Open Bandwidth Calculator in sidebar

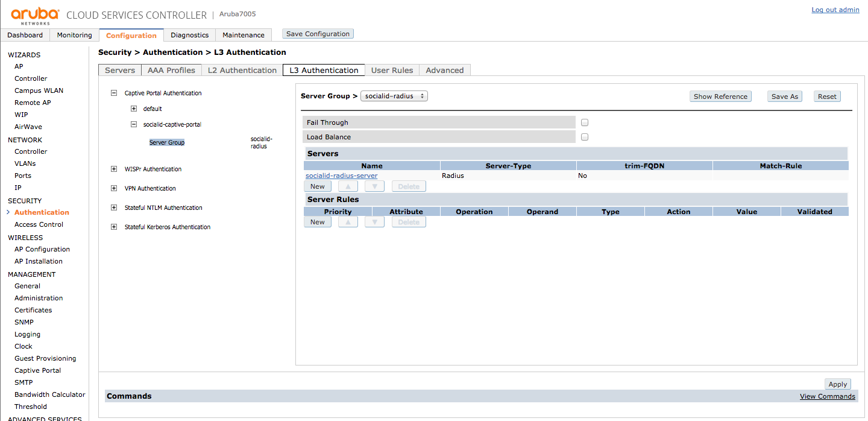[x=50, y=394]
